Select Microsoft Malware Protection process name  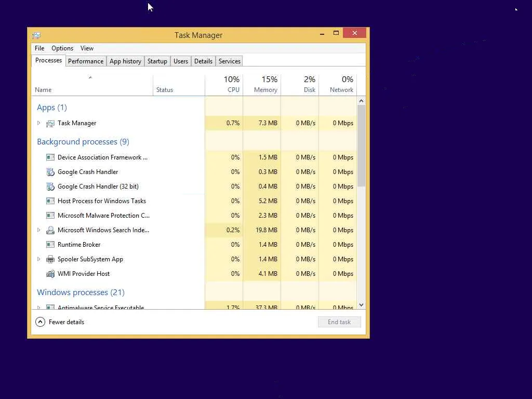tap(103, 216)
